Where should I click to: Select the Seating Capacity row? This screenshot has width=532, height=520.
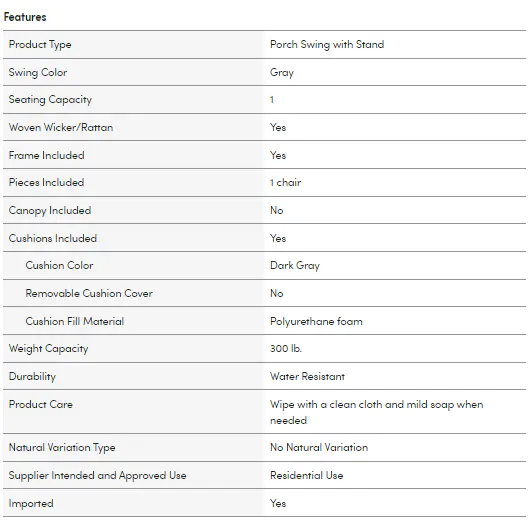pyautogui.click(x=265, y=100)
